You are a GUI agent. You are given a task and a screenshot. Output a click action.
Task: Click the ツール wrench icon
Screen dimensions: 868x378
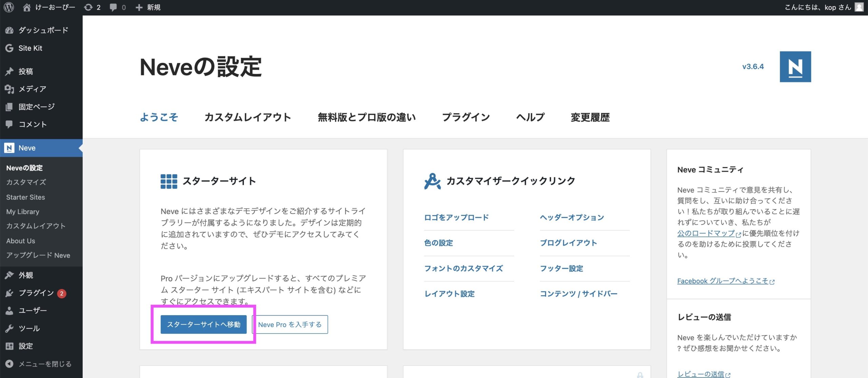[9, 328]
